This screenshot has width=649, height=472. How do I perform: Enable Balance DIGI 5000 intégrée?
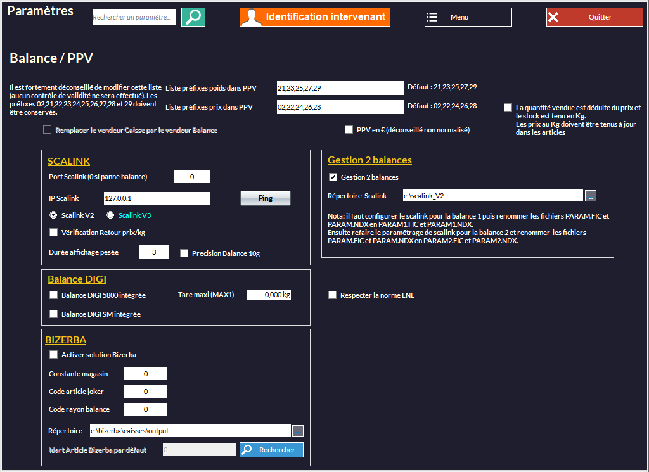coord(53,295)
